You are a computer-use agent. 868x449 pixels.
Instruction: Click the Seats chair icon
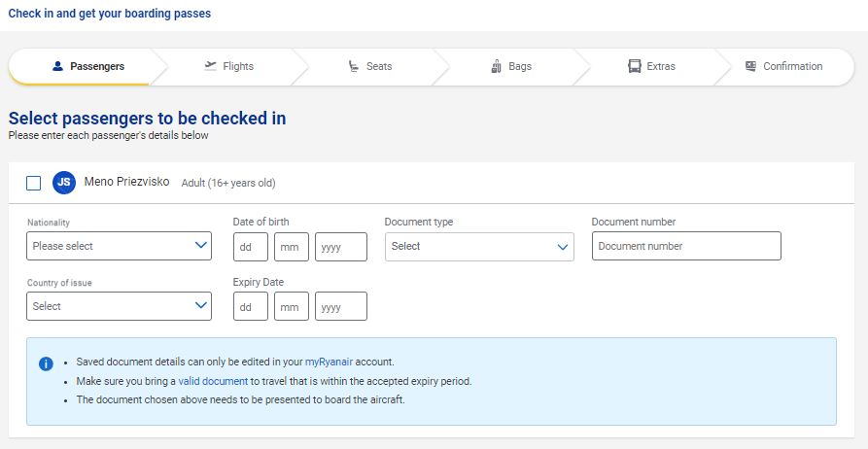[x=354, y=67]
